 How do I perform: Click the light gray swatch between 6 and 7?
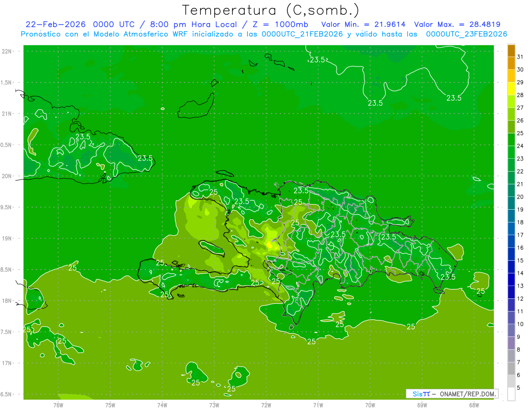click(511, 368)
